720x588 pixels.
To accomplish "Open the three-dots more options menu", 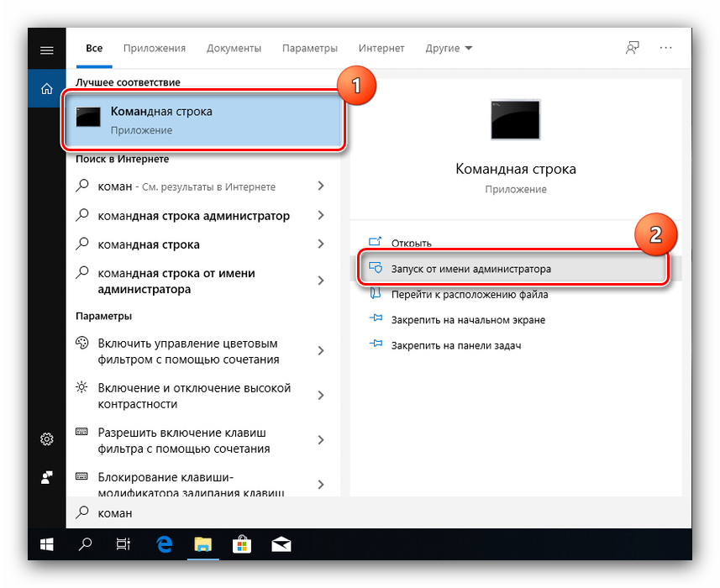I will coord(666,48).
